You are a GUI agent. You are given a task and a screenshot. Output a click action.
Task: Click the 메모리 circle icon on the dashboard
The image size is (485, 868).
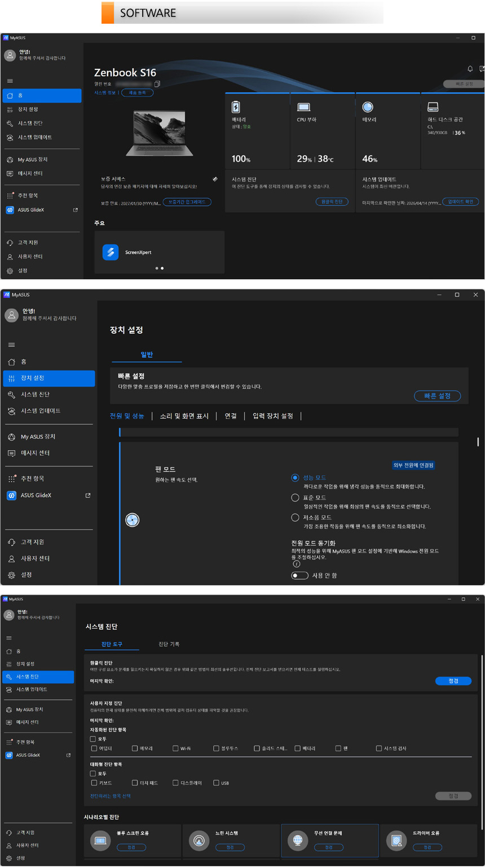coord(368,107)
